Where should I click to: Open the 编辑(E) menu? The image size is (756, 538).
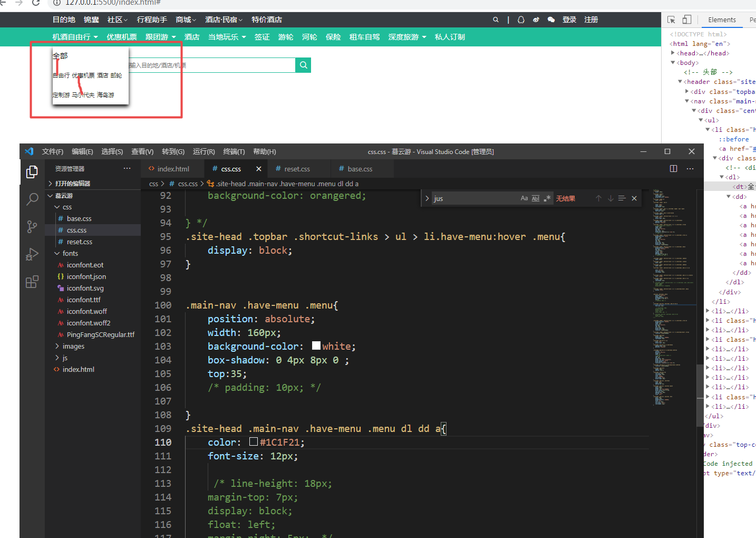[82, 151]
